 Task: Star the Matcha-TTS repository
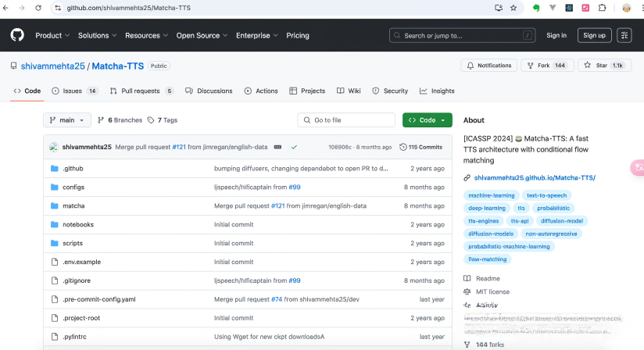point(605,66)
